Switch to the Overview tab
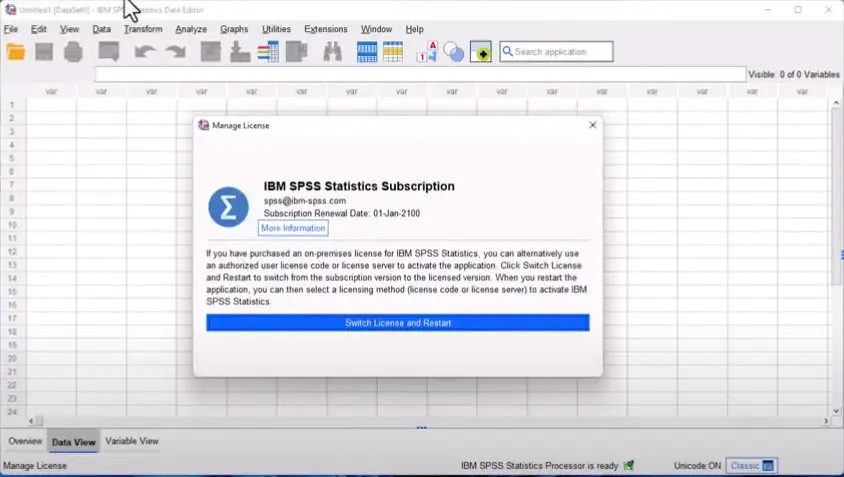The height and width of the screenshot is (477, 844). coord(25,441)
